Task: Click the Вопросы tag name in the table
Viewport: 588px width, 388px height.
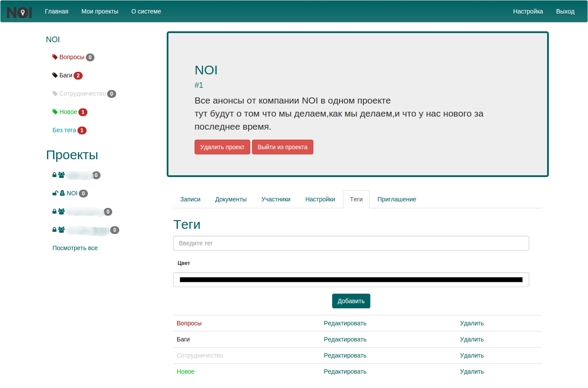Action: click(189, 323)
